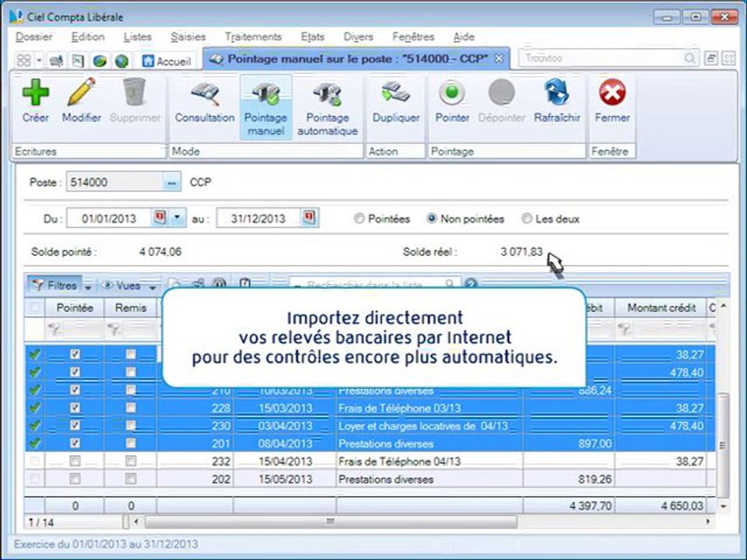Uncheck Pointée for Loyer et charges 04/13
Screen dimensions: 747x560
coord(75,425)
